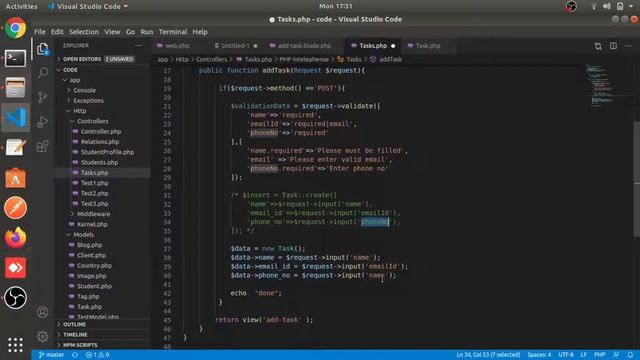Image resolution: width=640 pixels, height=360 pixels.
Task: Expand the Outline panel
Action: point(102,324)
